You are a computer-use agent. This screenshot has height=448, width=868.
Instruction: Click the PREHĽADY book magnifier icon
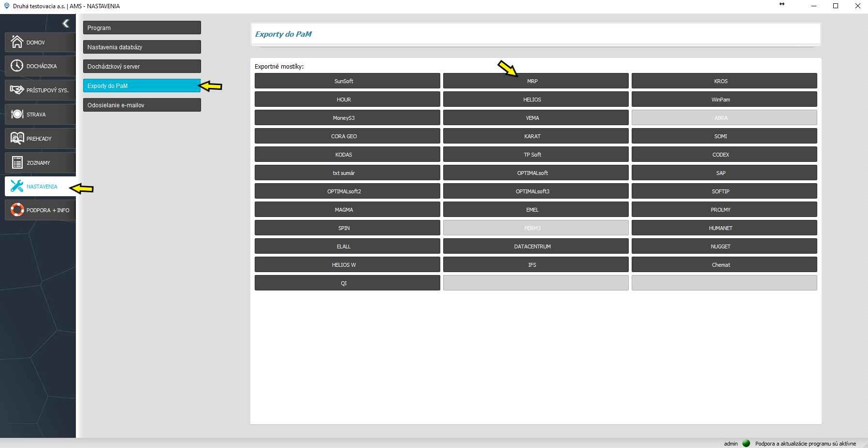point(17,138)
